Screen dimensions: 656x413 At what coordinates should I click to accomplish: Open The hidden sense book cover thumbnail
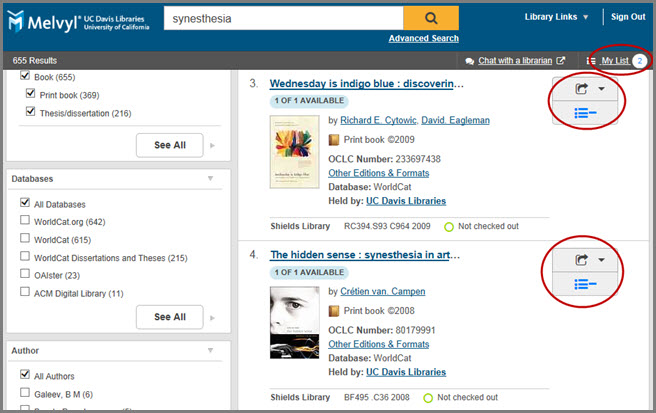[x=294, y=323]
